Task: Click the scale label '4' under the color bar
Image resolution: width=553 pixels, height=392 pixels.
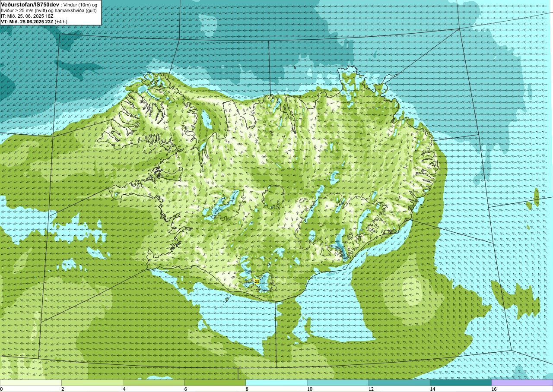Action: pyautogui.click(x=124, y=389)
